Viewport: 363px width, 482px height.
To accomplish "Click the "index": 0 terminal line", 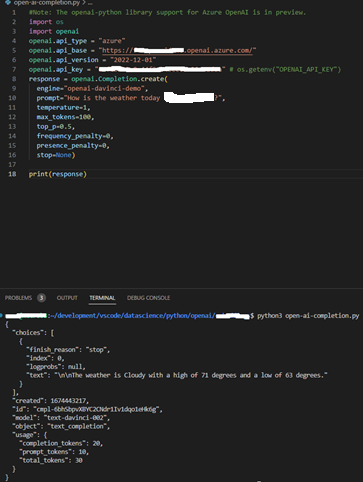I will (45, 358).
